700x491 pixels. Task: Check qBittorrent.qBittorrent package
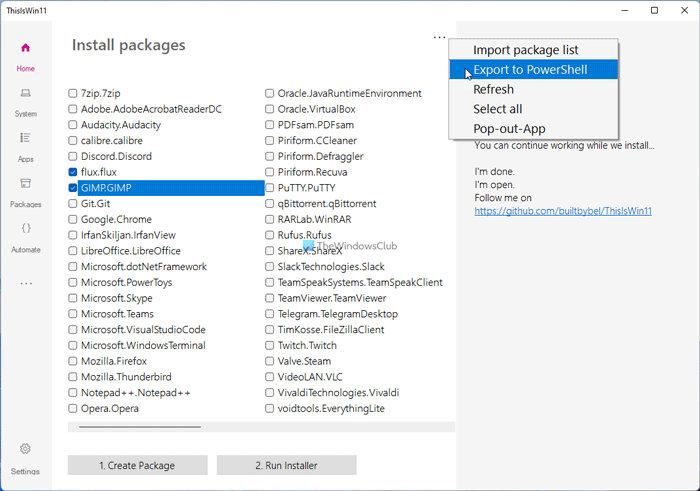[269, 204]
